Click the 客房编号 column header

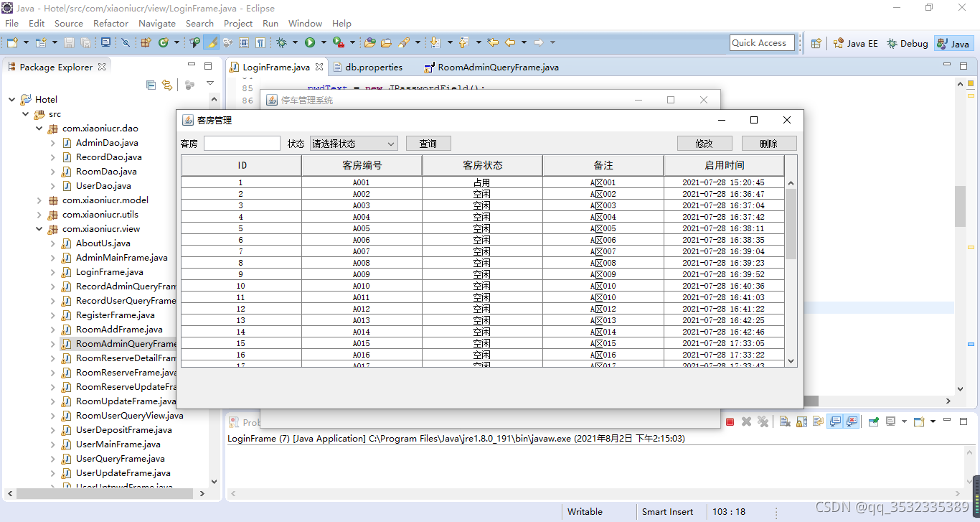[362, 165]
